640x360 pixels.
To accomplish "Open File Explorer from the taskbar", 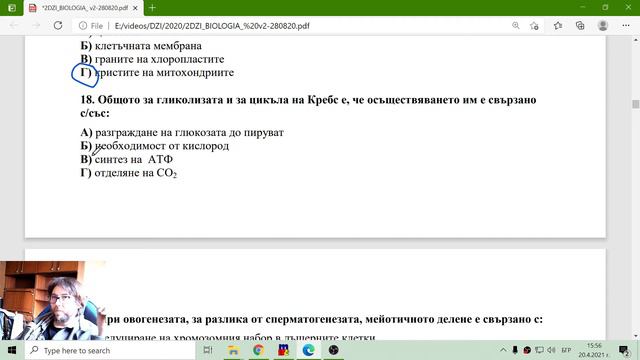I will tap(233, 350).
